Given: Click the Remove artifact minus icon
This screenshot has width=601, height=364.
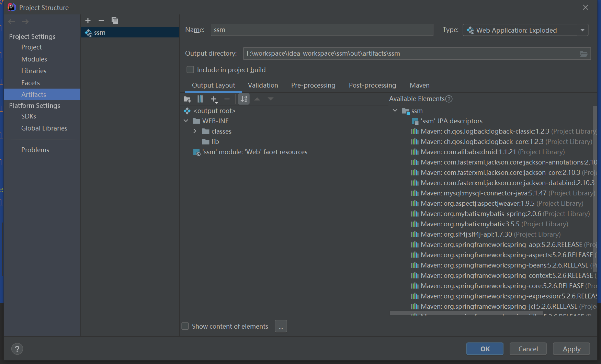Looking at the screenshot, I should (x=101, y=21).
